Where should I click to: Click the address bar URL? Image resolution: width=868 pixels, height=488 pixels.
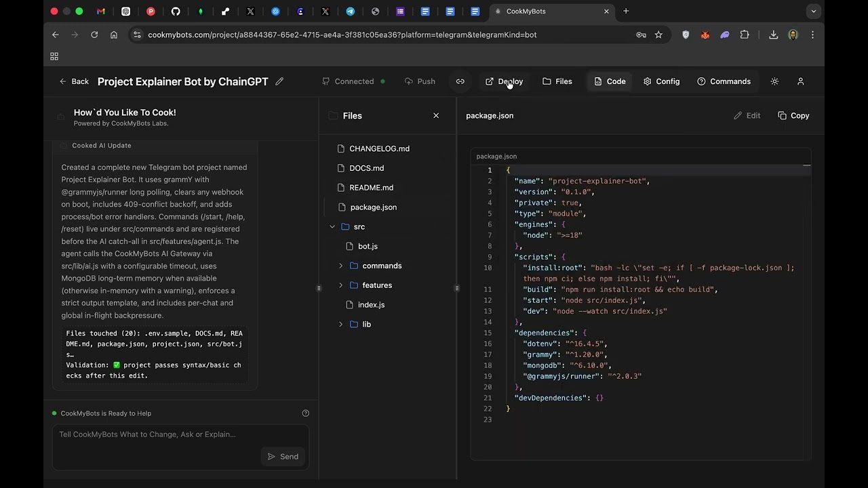coord(342,35)
